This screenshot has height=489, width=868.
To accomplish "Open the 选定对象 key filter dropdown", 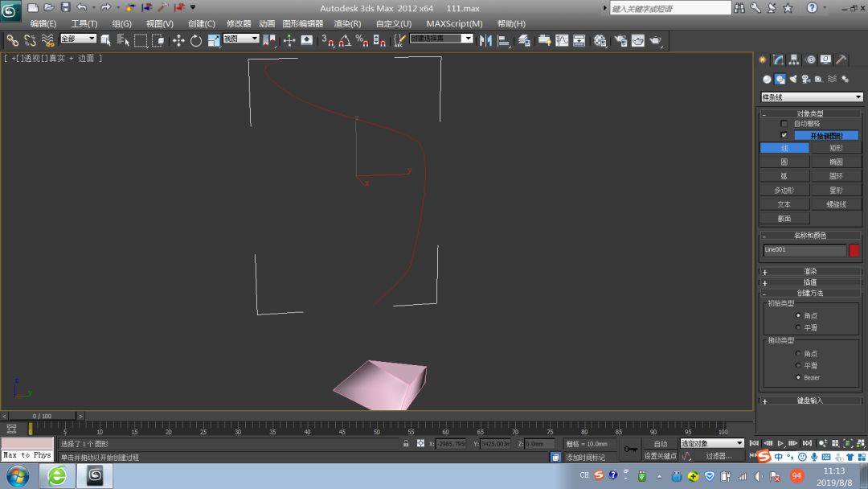I will pyautogui.click(x=712, y=444).
